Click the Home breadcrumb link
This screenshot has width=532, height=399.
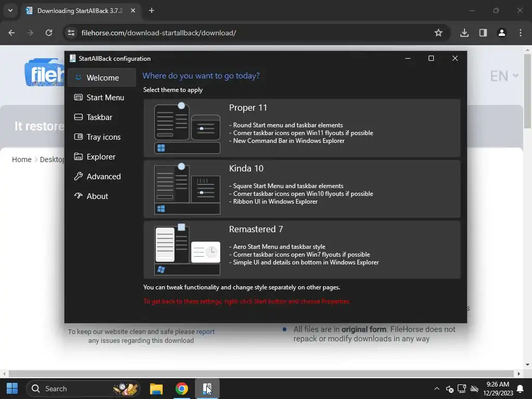pos(22,159)
